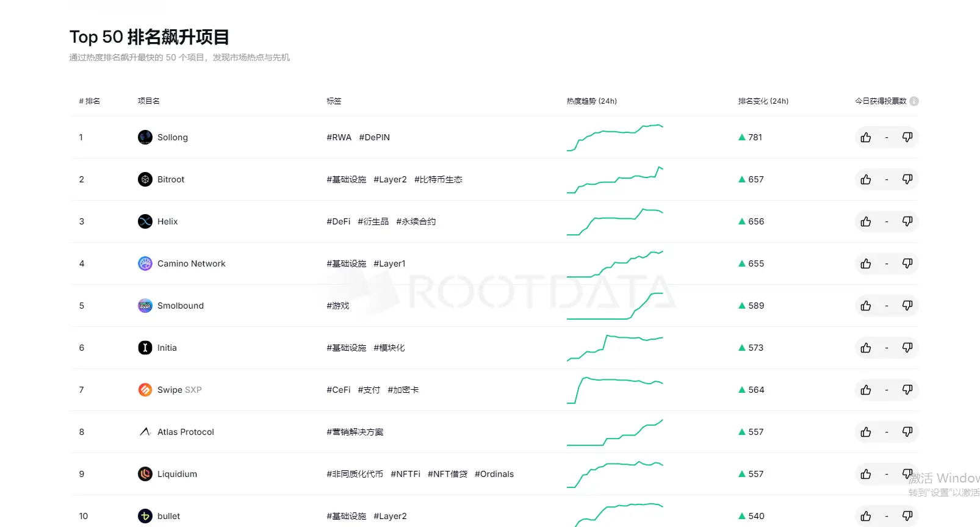Click the Camino Network logo icon
This screenshot has height=527, width=980.
[145, 263]
